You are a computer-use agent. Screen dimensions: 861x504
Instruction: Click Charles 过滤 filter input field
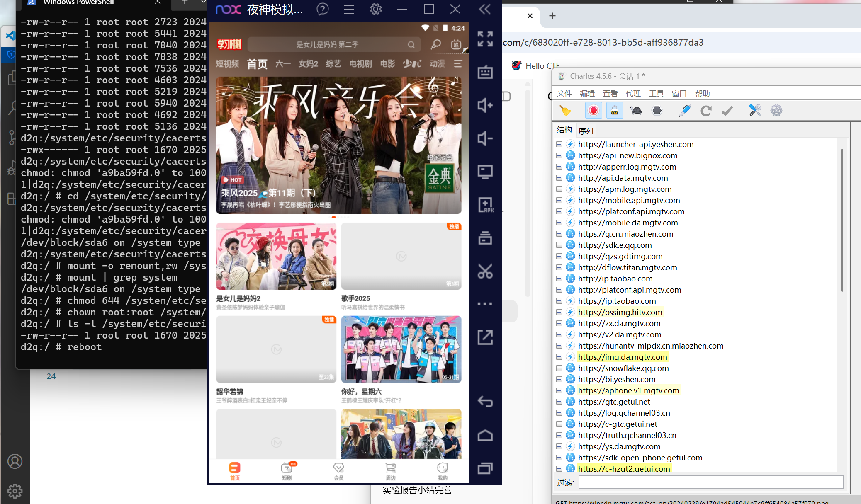coord(711,482)
